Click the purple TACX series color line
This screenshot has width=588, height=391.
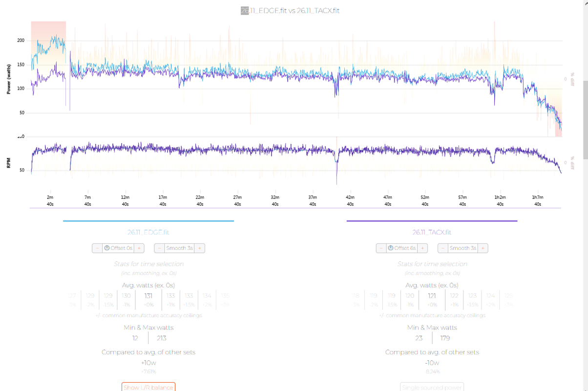point(432,221)
